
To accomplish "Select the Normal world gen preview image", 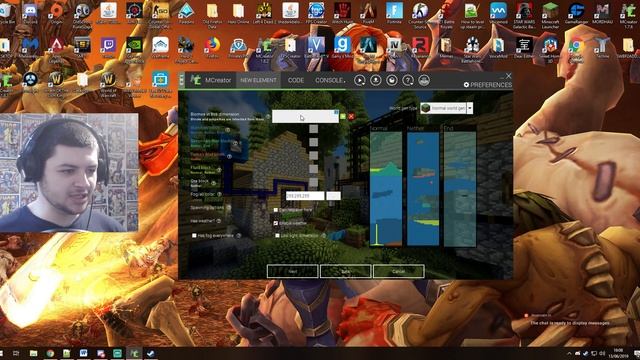I will pyautogui.click(x=386, y=189).
